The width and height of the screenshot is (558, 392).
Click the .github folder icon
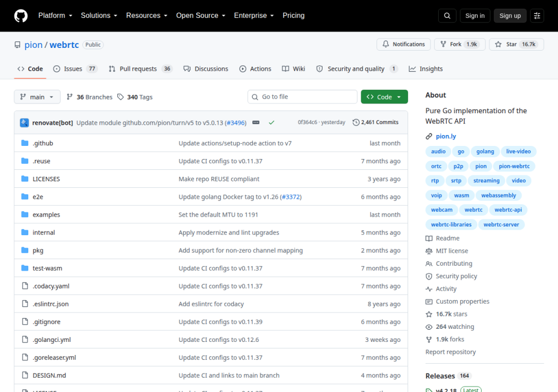pyautogui.click(x=25, y=143)
